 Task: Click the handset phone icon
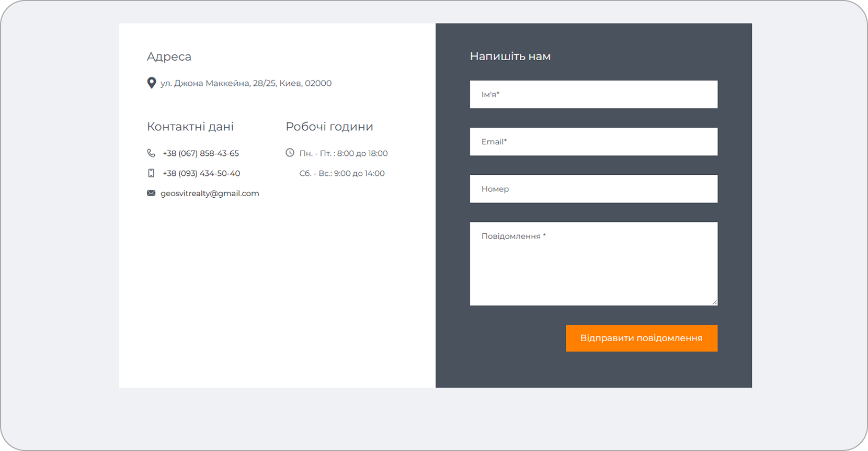151,153
